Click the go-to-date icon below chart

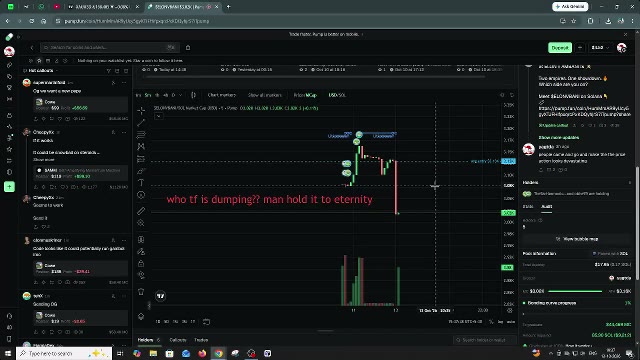[207, 322]
